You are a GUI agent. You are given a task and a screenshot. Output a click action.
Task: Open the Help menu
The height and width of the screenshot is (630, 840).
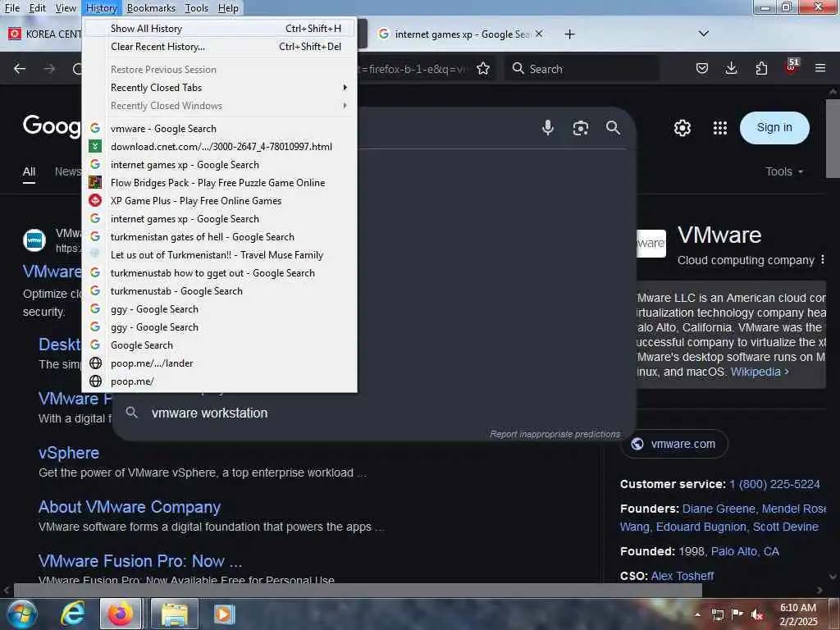(228, 8)
